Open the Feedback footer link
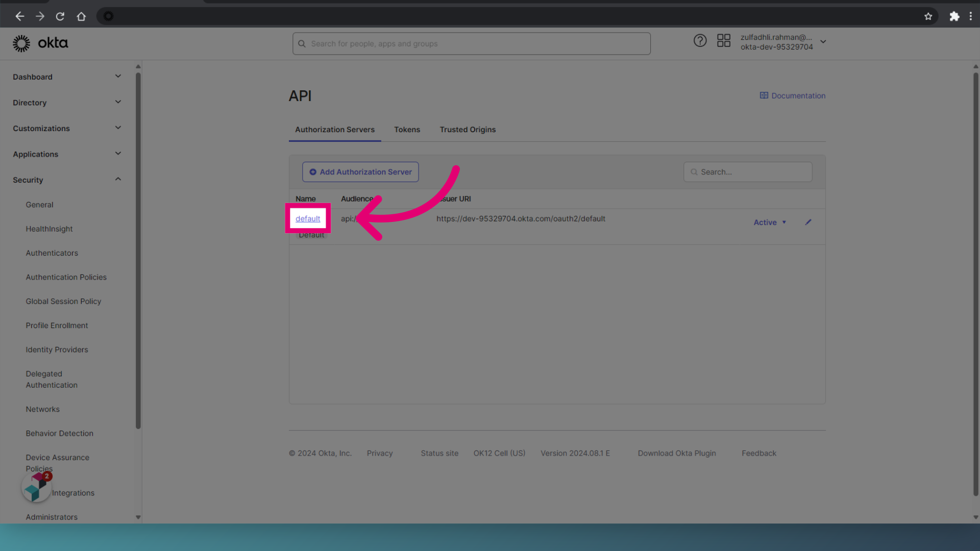 point(759,453)
